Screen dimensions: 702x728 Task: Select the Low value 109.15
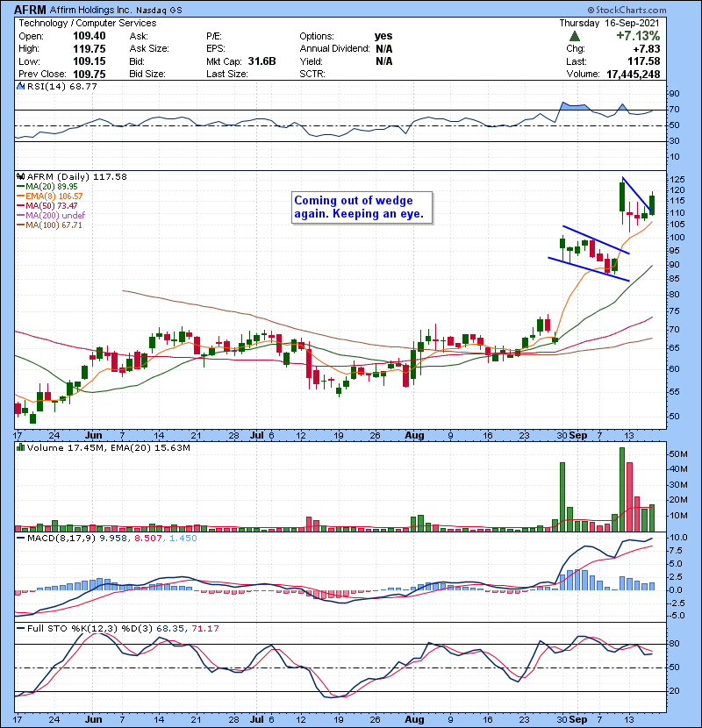tap(90, 61)
